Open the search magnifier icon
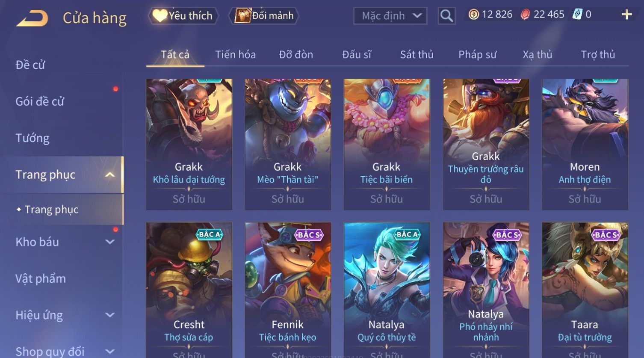644x358 pixels. 446,16
